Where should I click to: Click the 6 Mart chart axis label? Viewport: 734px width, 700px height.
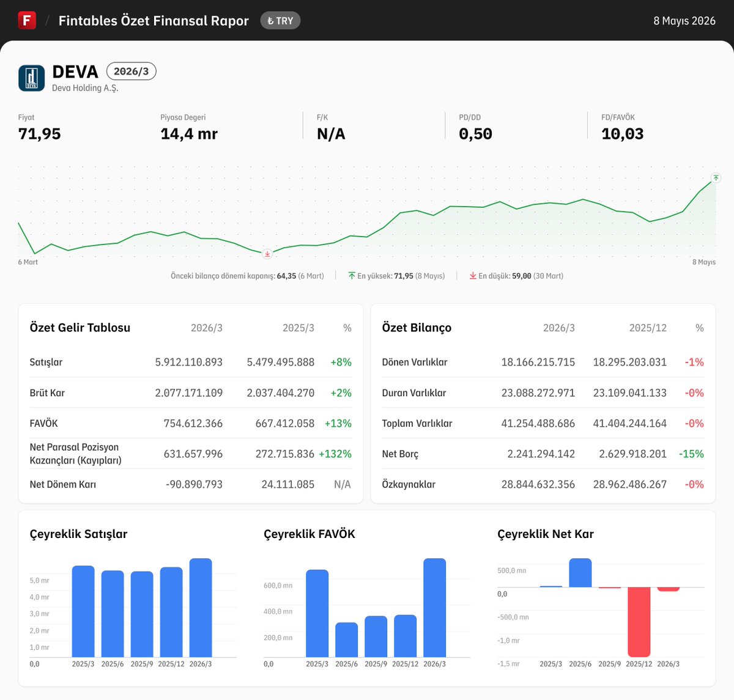tap(28, 262)
